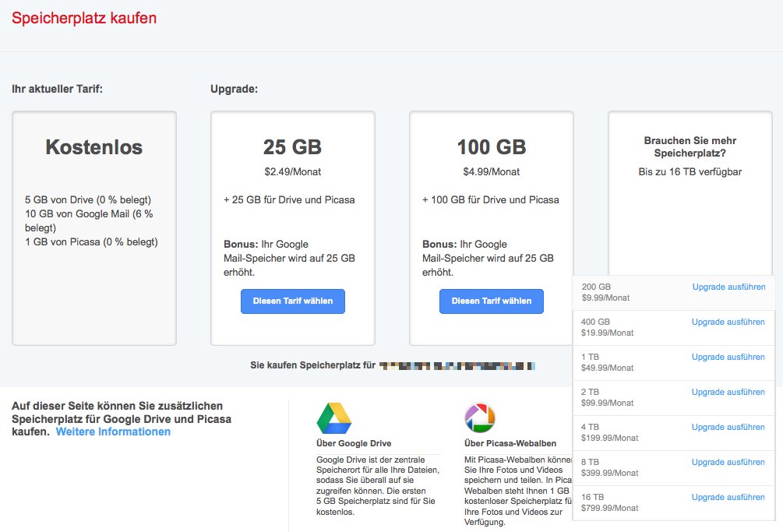Click the Brauchen Sie mehr Speicherplatz heading
Image resolution: width=783 pixels, height=532 pixels.
(x=690, y=146)
